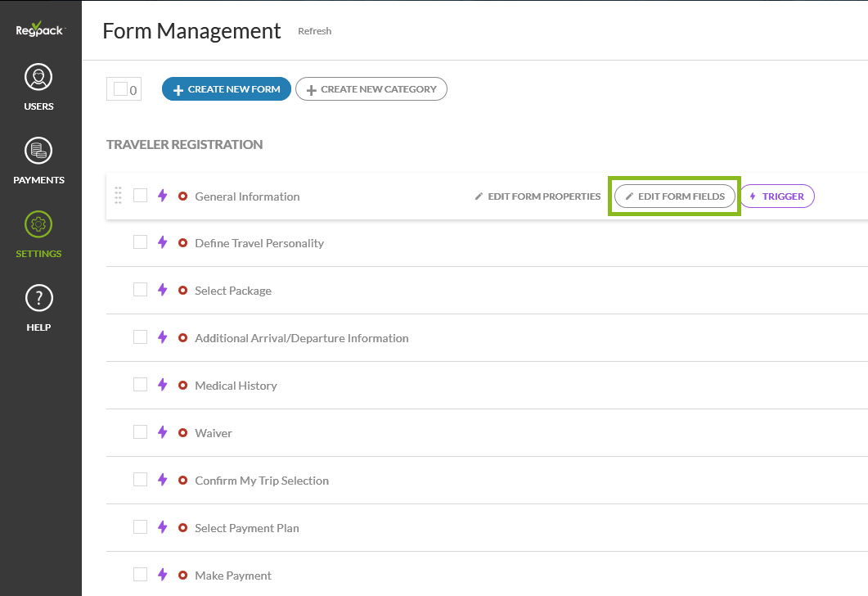The height and width of the screenshot is (596, 868).
Task: Click lightning icon beside Select Package
Action: [162, 290]
